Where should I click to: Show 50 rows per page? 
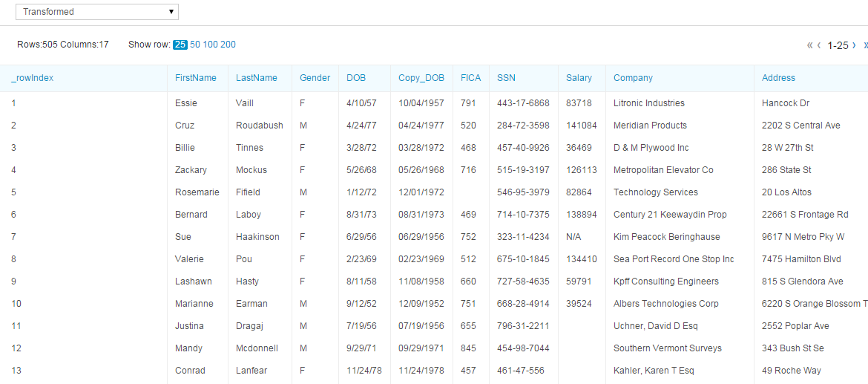coord(195,45)
